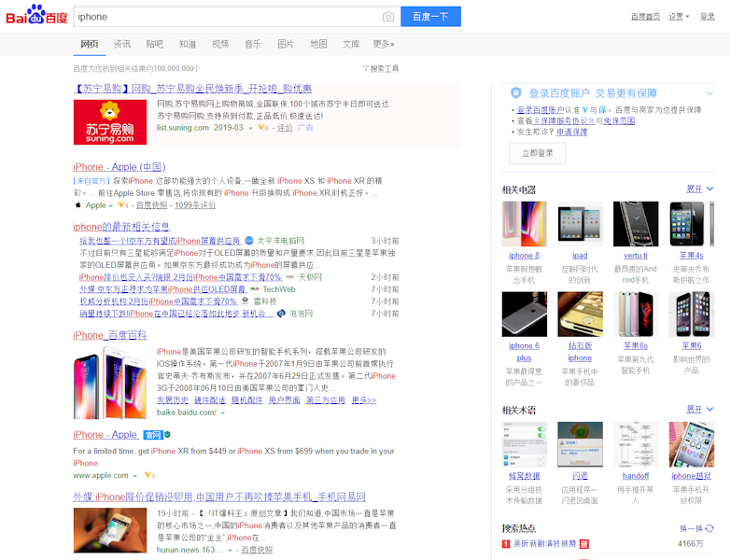The image size is (731, 560).
Task: Switch to the 图片 tab
Action: click(286, 44)
